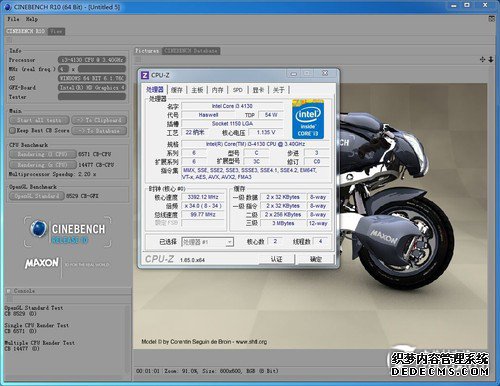Screen dimensions: 500x386
Task: Click the To Database button
Action: 99,131
